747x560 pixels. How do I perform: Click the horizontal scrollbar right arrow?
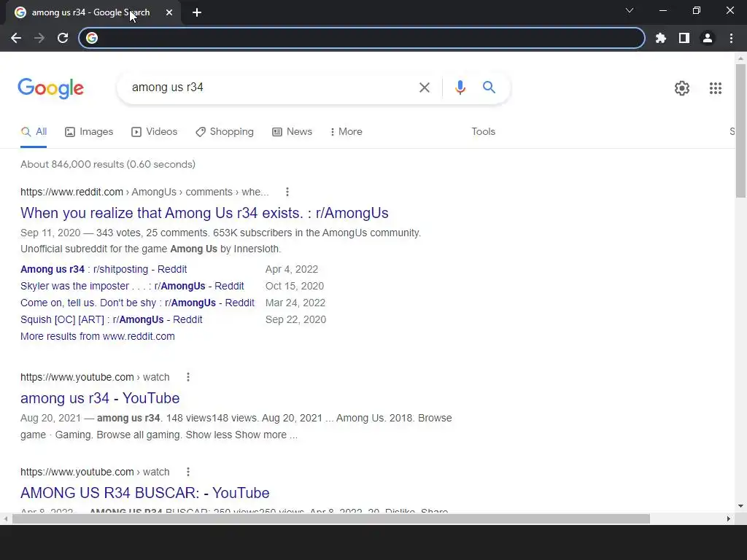coord(729,518)
